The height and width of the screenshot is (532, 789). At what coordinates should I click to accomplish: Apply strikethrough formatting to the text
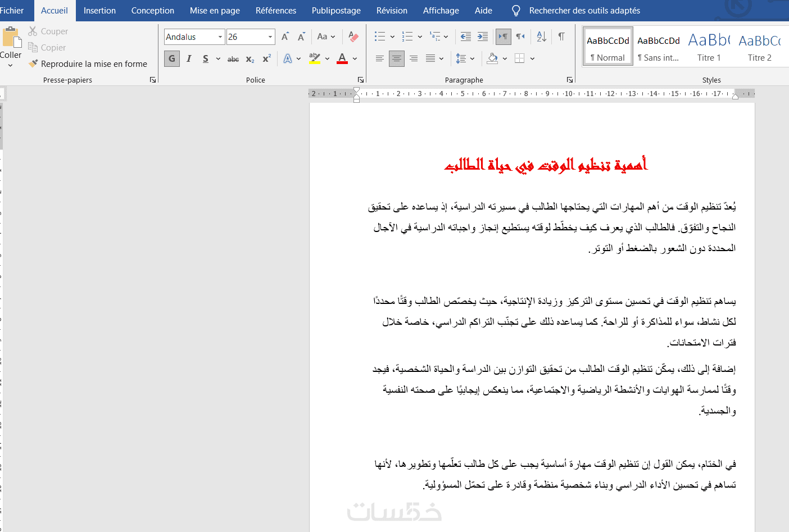click(x=233, y=58)
